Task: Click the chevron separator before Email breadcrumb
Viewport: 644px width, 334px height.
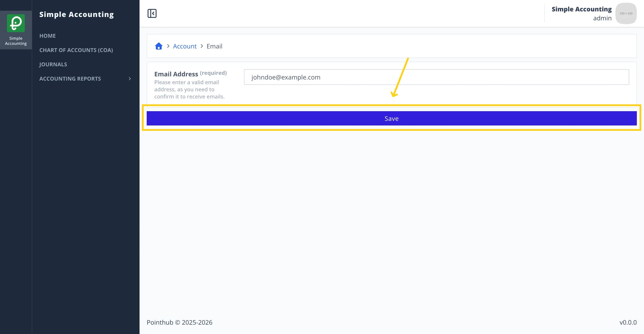Action: pos(202,46)
